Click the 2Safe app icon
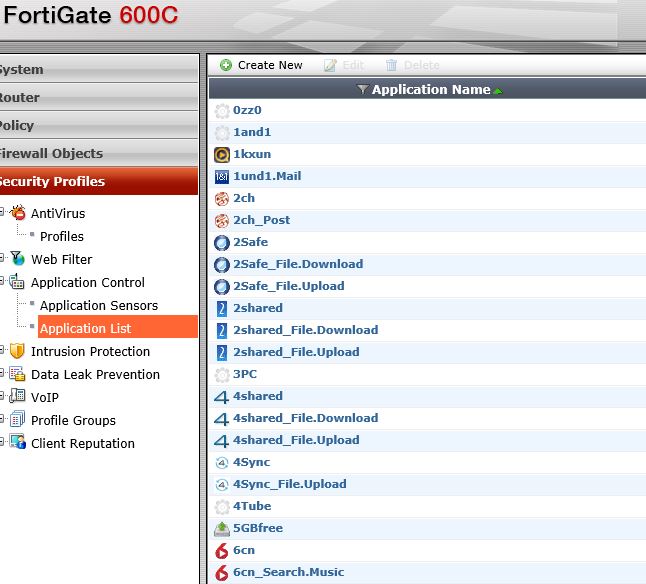 click(x=222, y=243)
